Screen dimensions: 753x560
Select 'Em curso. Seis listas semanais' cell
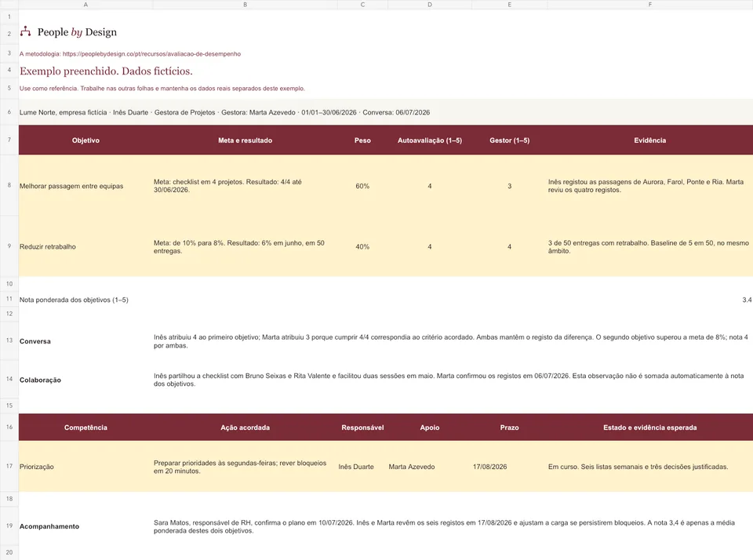point(649,467)
